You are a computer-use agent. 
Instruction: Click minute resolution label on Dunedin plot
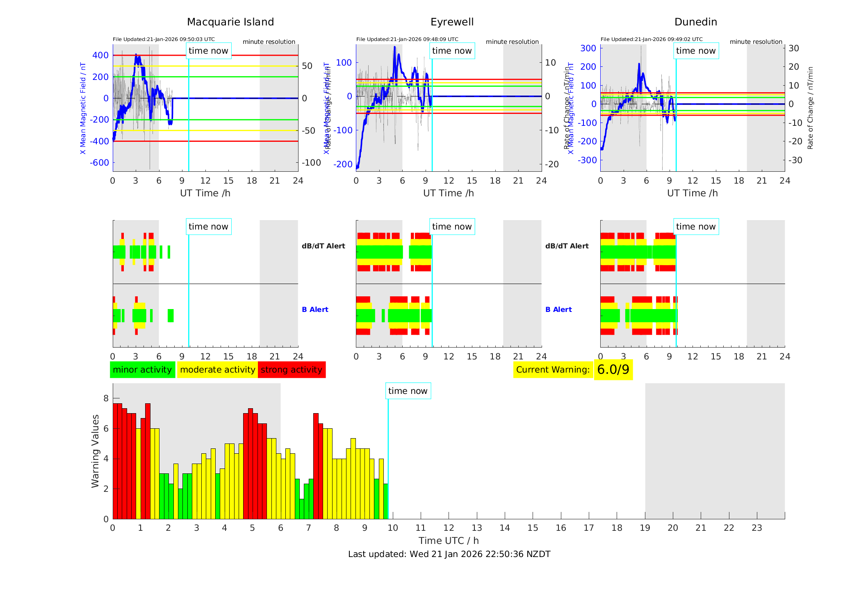coord(756,42)
